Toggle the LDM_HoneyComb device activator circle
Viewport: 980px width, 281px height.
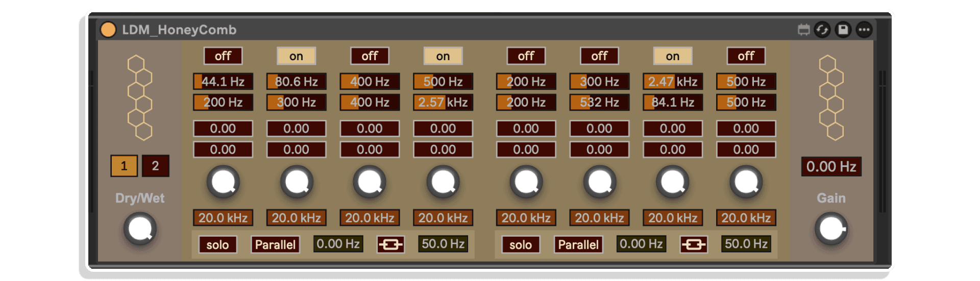[x=108, y=30]
